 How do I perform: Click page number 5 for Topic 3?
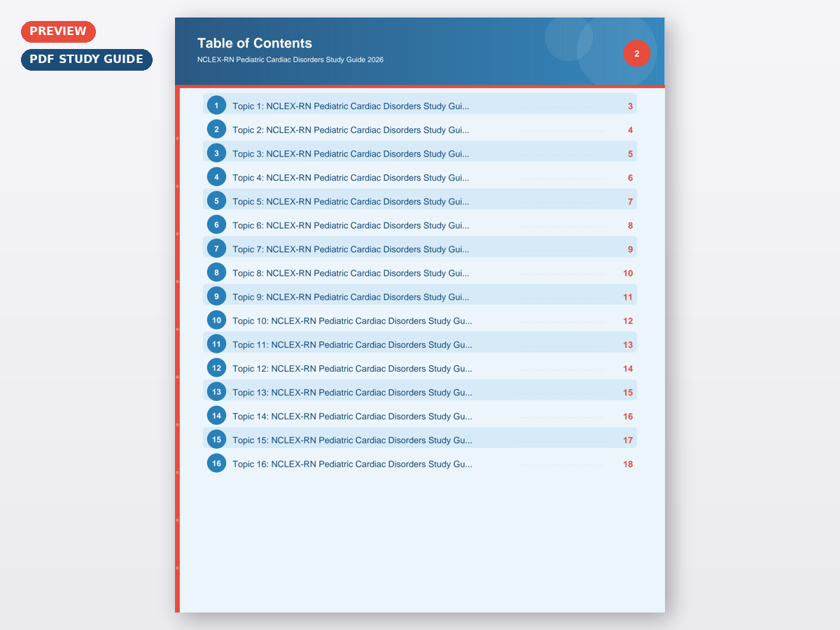click(x=630, y=154)
